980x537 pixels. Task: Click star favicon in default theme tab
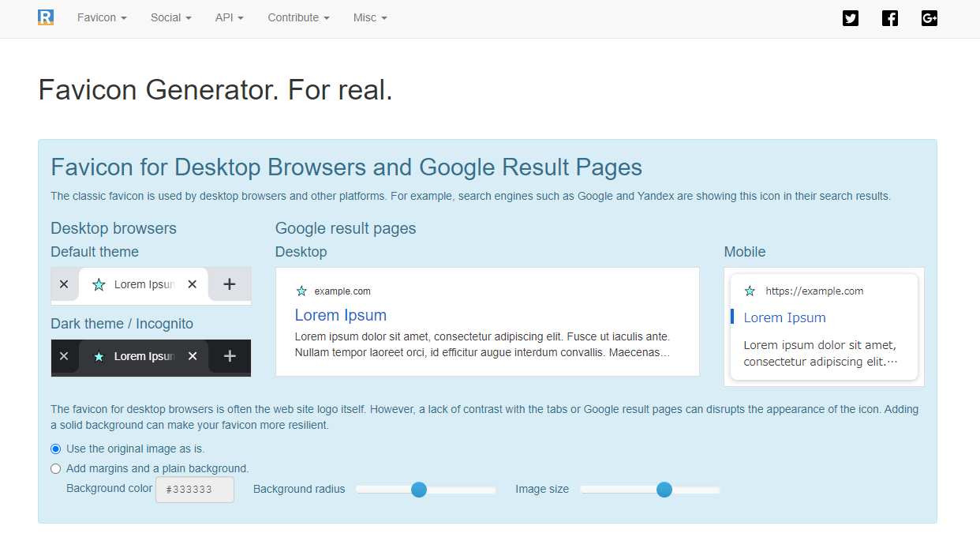click(99, 284)
